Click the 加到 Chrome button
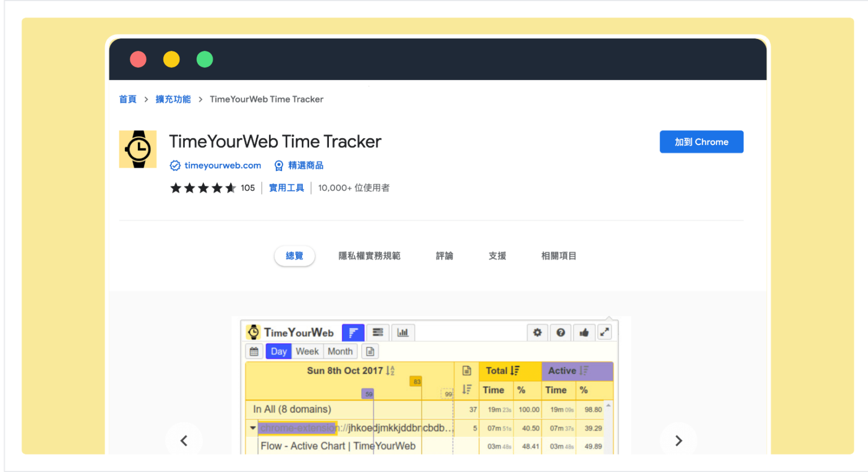 tap(701, 142)
